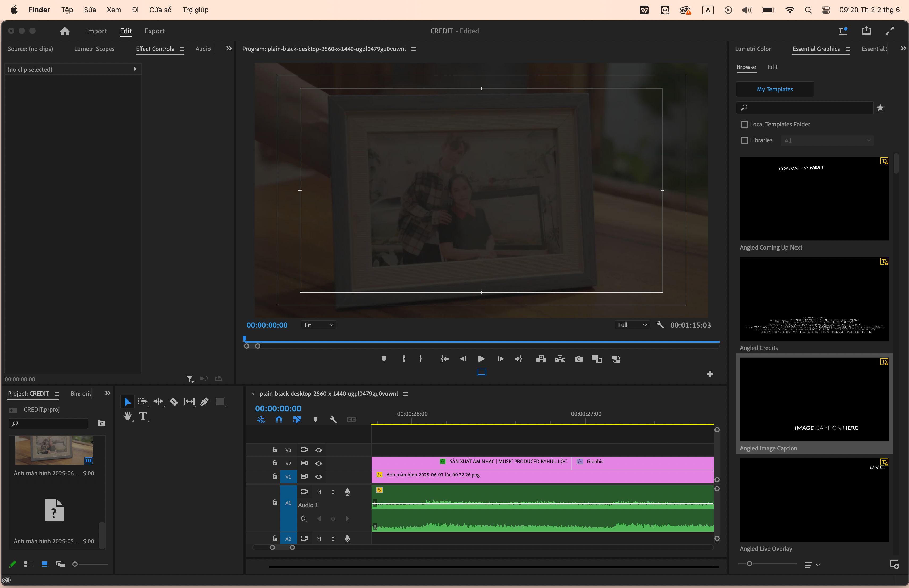Screen dimensions: 909x588
Task: Solo the A2 audio track
Action: tap(333, 539)
